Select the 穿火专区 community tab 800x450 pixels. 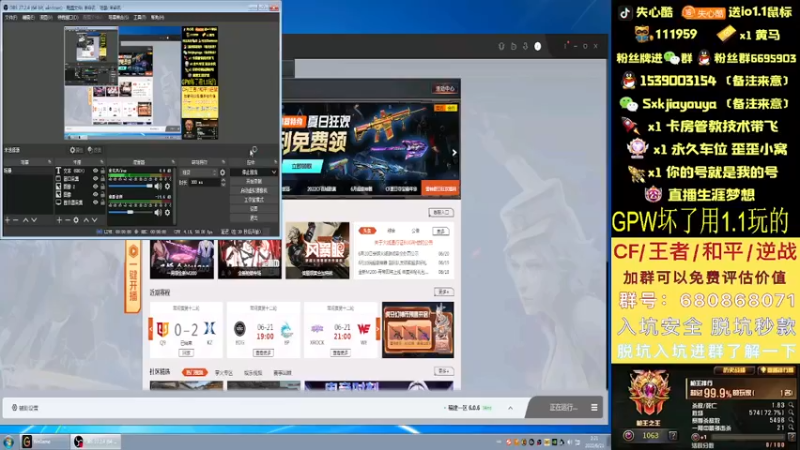click(223, 373)
